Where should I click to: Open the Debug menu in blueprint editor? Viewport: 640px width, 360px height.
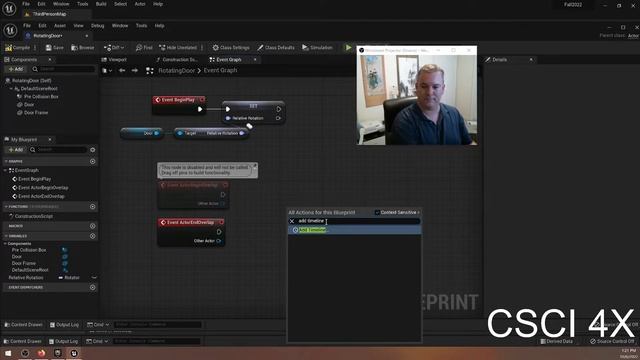98,26
